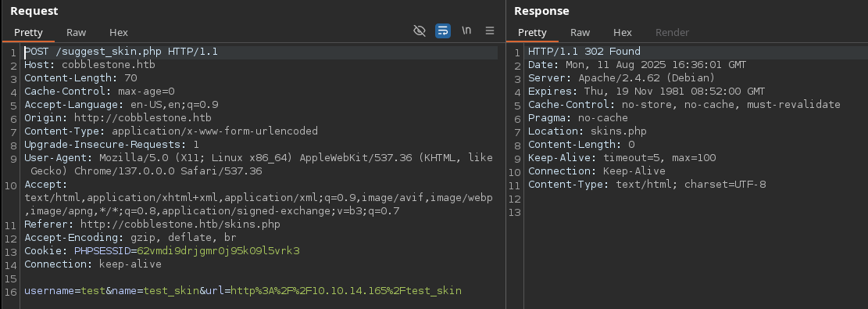Click the Date header in Response
Screen dimensions: 868x309
(638, 65)
